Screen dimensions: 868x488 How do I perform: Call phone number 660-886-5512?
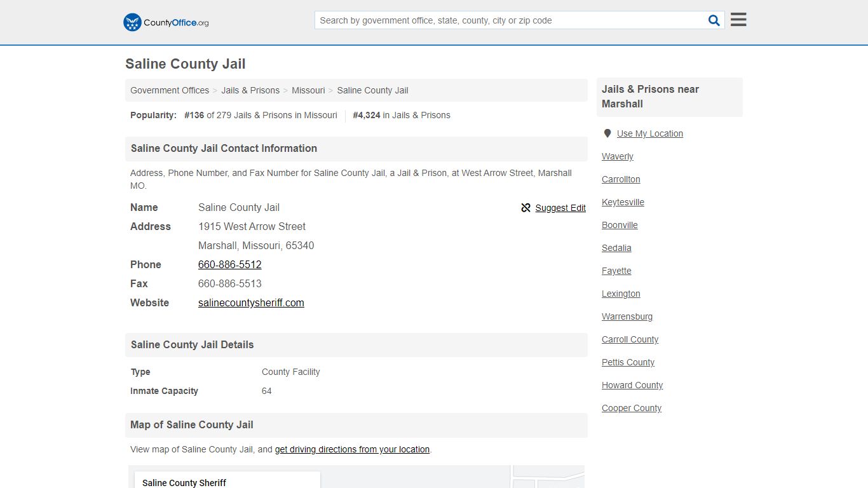point(230,264)
